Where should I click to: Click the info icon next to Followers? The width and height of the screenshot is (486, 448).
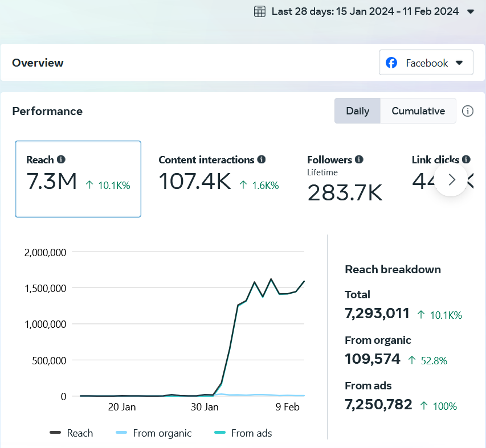coord(359,160)
